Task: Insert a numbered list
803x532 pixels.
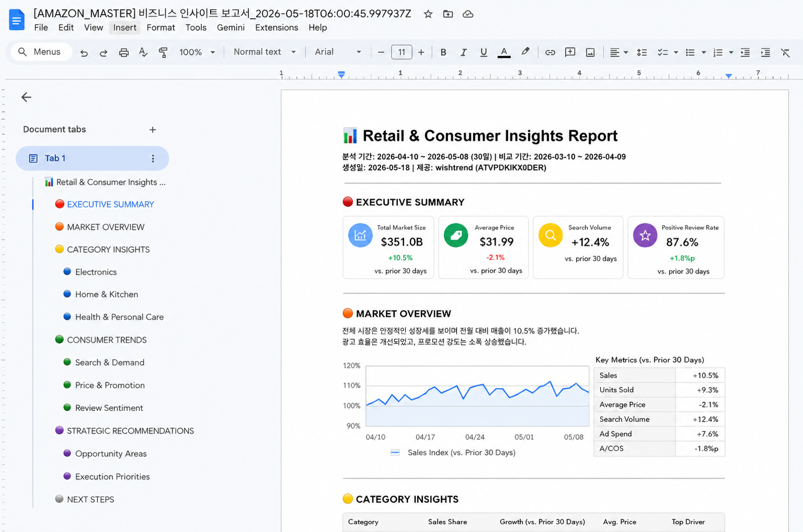Action: [718, 52]
